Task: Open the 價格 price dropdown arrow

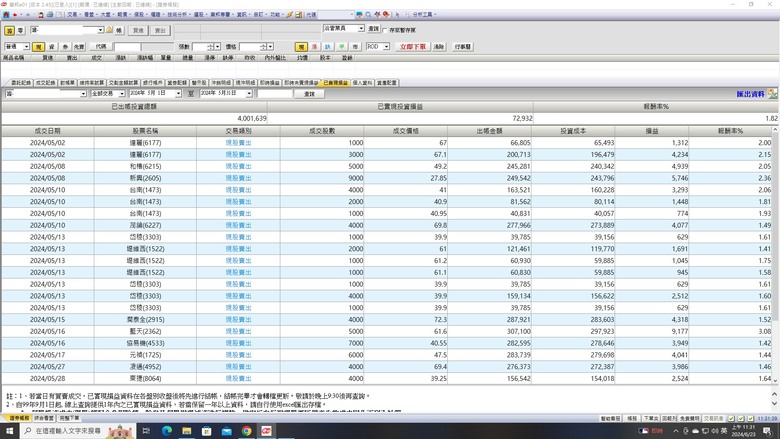Action: point(270,47)
